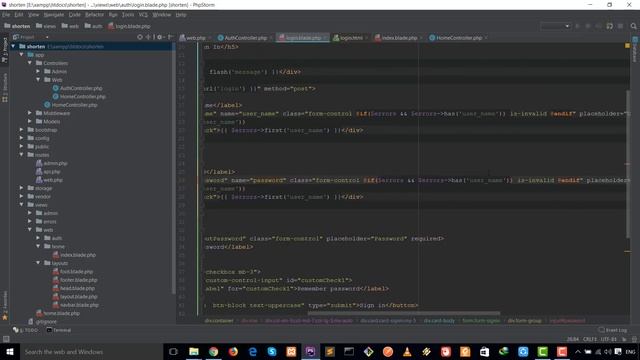The width and height of the screenshot is (640, 360).
Task: Open Skype from the taskbar
Action: tap(272, 351)
